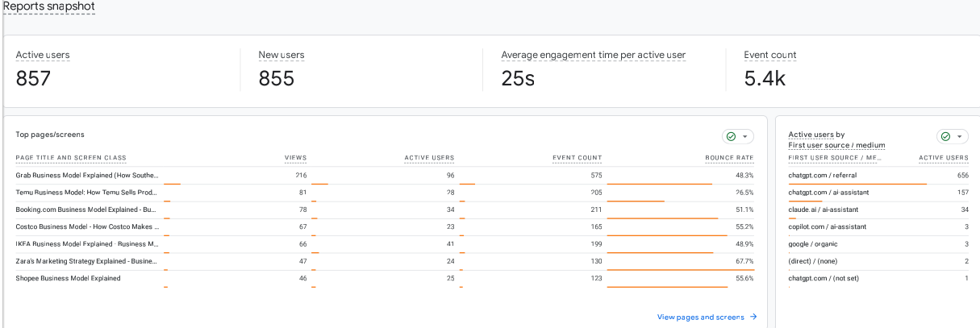The image size is (980, 328).
Task: Click 25s engagement time value
Action: [x=518, y=78]
